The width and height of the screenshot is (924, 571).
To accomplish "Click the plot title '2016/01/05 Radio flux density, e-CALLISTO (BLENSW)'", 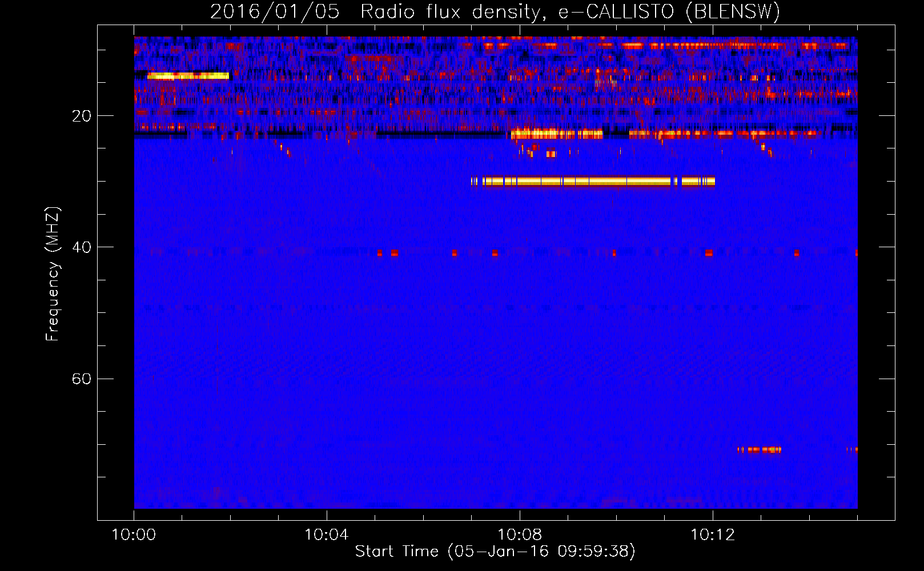I will coord(495,12).
